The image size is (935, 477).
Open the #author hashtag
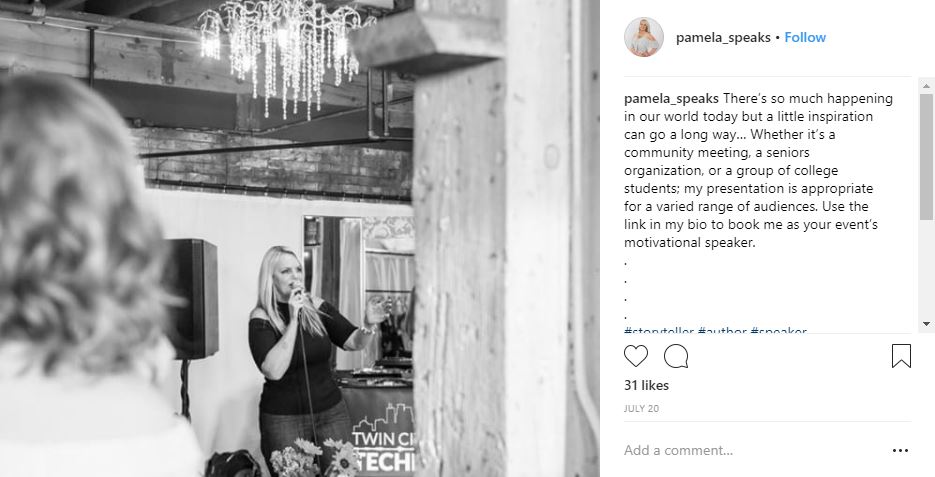(722, 332)
